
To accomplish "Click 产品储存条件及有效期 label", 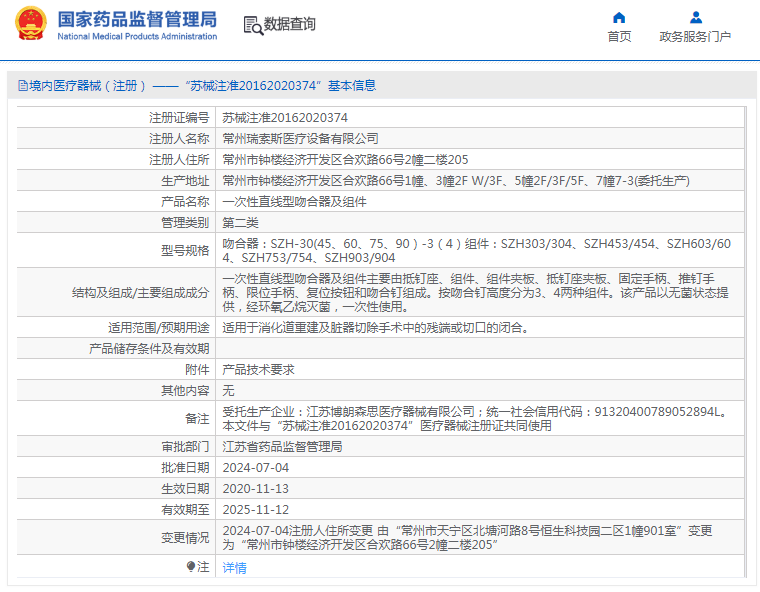I will 149,349.
